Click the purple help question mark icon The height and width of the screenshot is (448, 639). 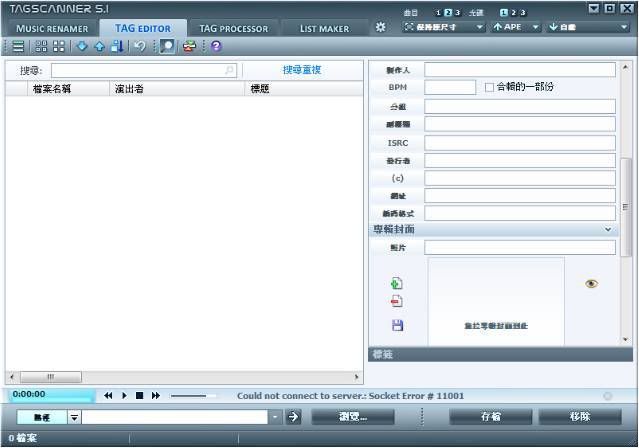216,46
